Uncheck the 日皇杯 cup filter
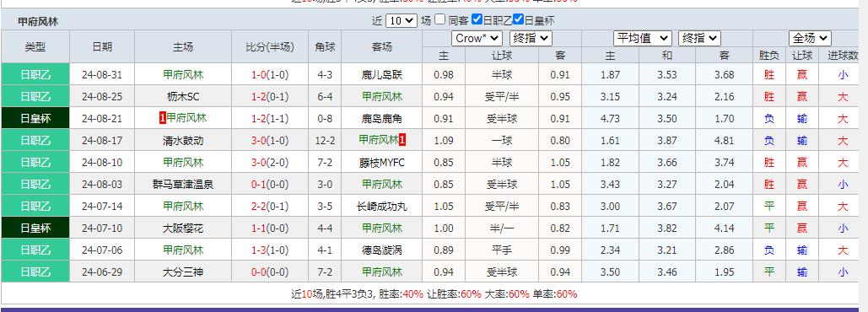 tap(518, 19)
